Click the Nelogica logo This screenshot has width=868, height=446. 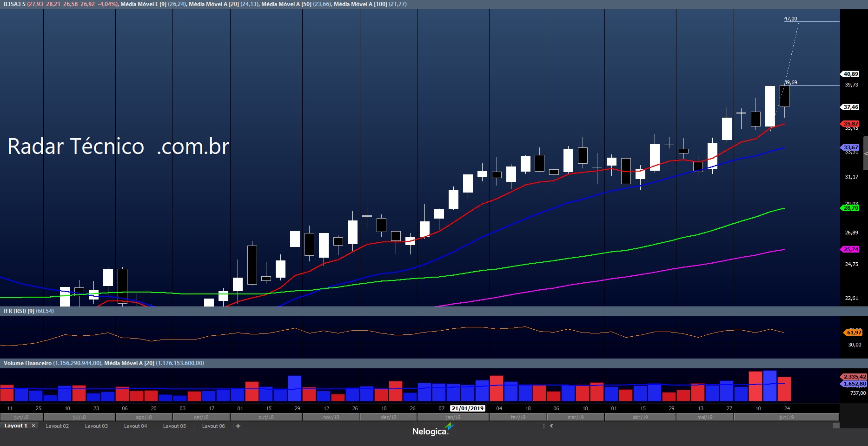click(x=431, y=431)
